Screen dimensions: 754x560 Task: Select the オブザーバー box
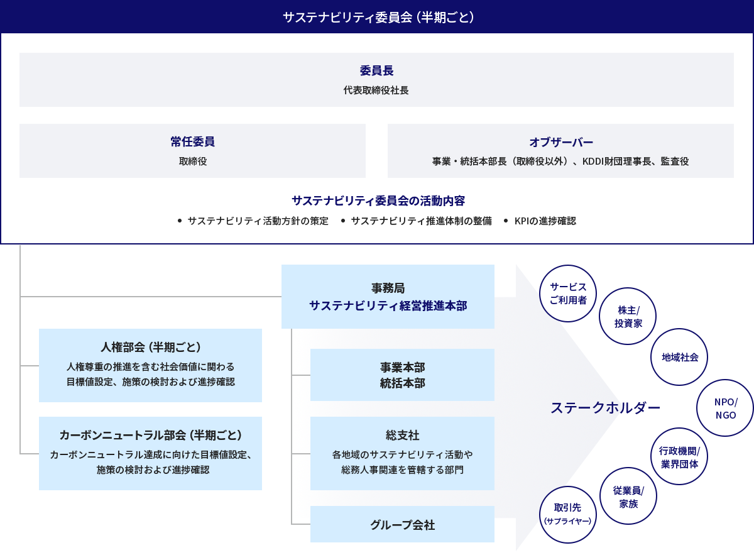pos(560,151)
